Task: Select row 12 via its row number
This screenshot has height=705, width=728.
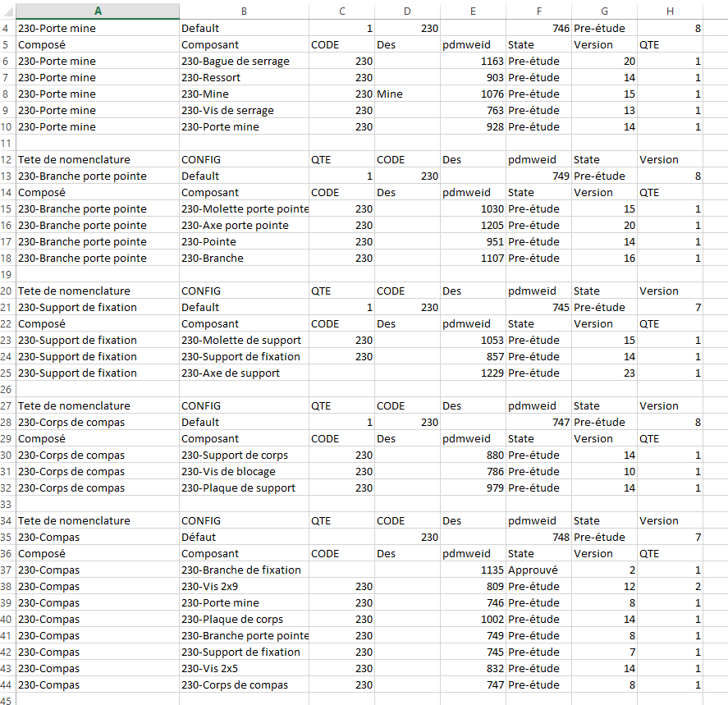Action: point(7,159)
